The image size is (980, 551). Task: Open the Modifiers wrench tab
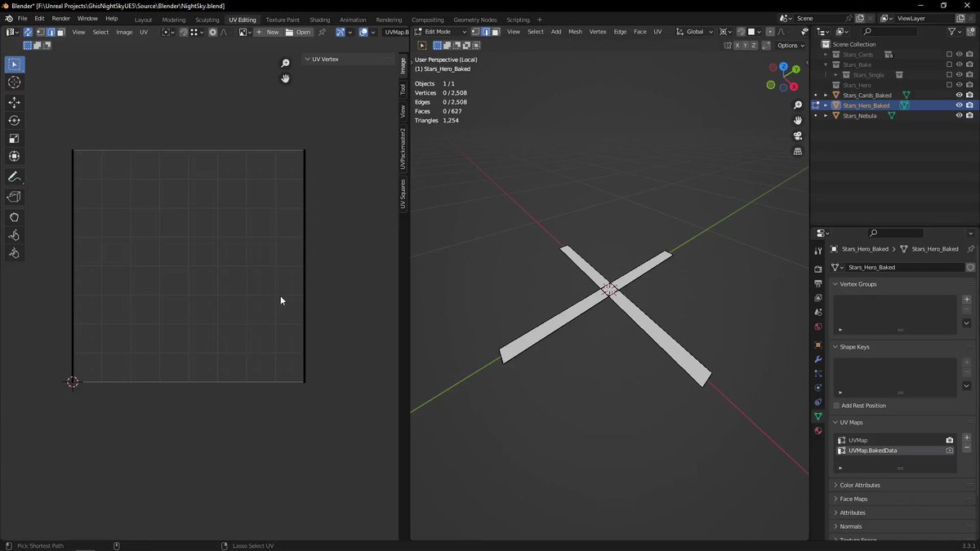coord(818,360)
